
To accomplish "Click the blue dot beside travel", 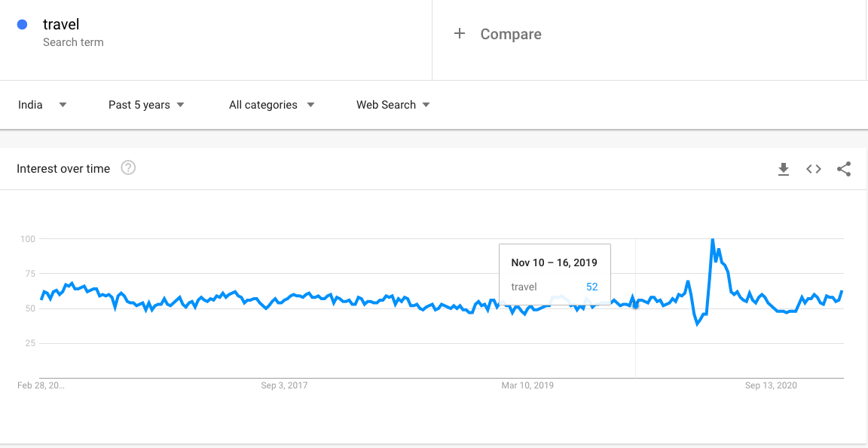I will (x=23, y=25).
